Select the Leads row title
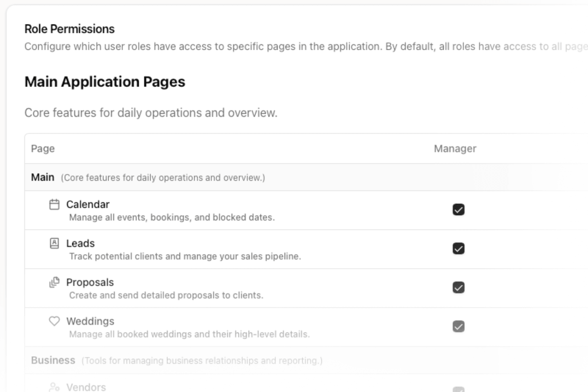This screenshot has width=588, height=392. 80,243
